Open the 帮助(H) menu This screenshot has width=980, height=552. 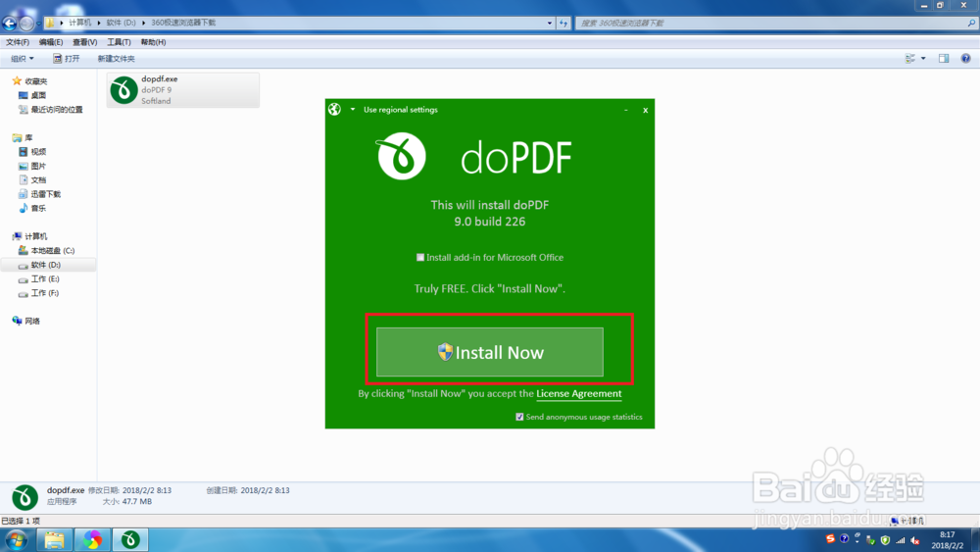tap(153, 42)
